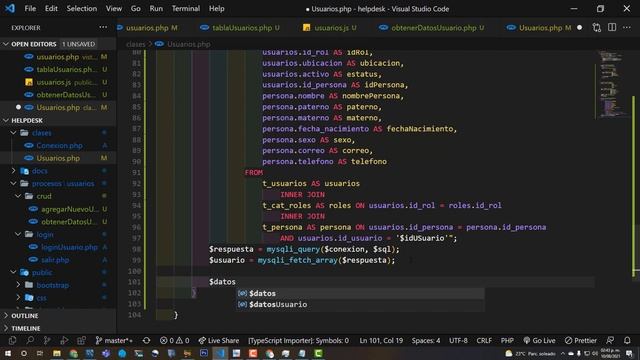Open the notifications bell

[627, 340]
